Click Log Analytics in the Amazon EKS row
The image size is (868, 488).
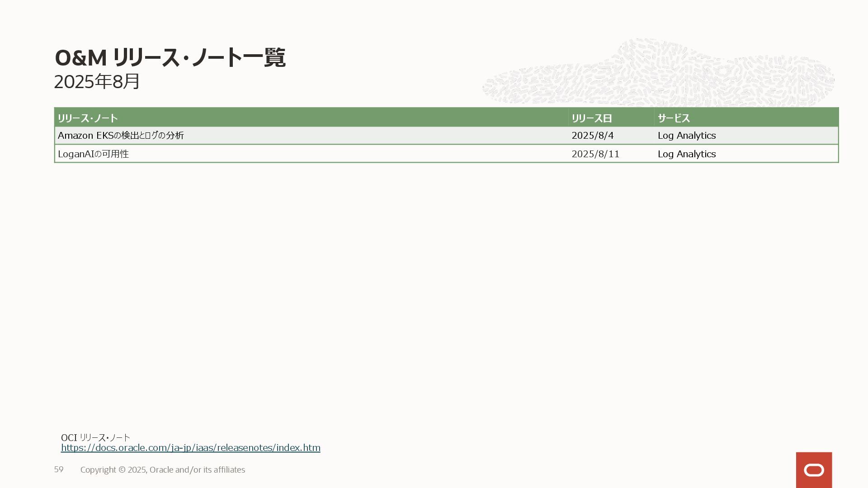tap(746, 136)
